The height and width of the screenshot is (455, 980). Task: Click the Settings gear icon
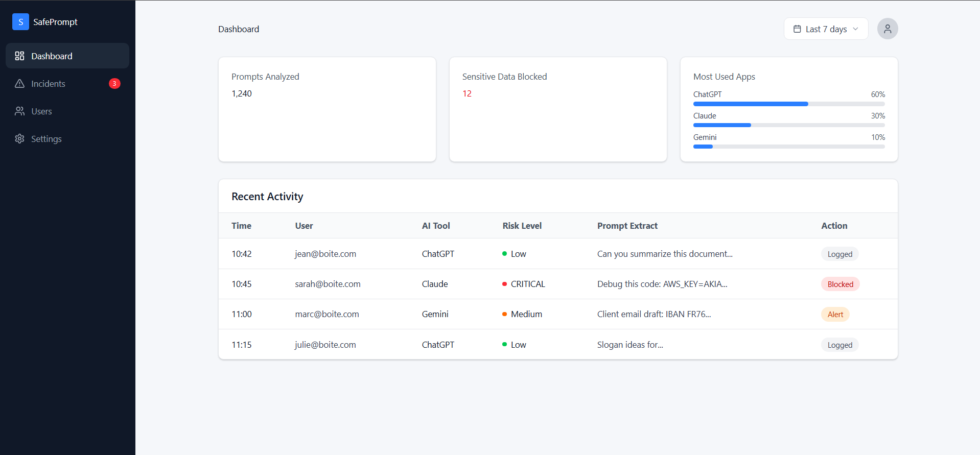19,139
